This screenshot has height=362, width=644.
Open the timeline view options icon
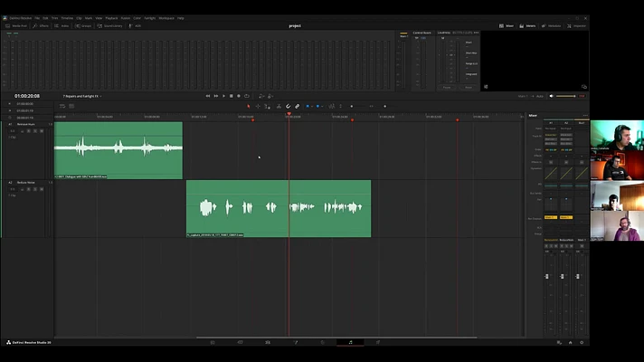pyautogui.click(x=62, y=106)
